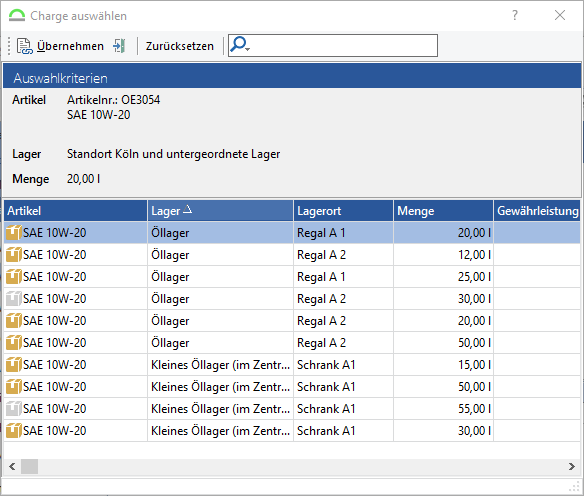This screenshot has height=496, width=584.
Task: Click box icon of the 15,00 l row
Action: 13,365
